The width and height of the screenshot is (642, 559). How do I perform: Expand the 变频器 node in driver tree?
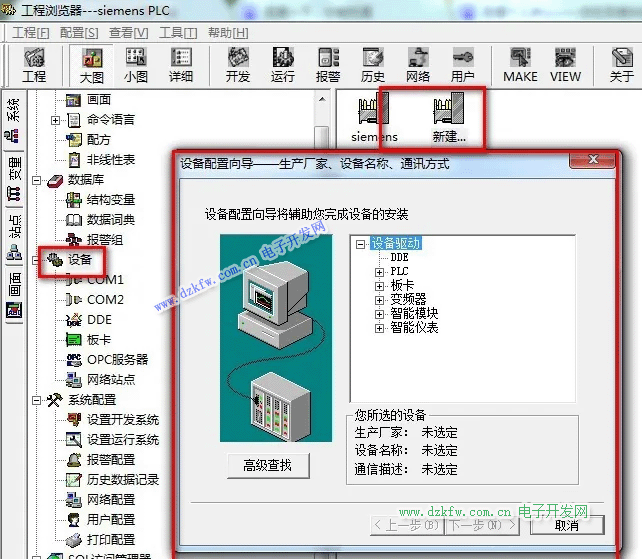379,300
